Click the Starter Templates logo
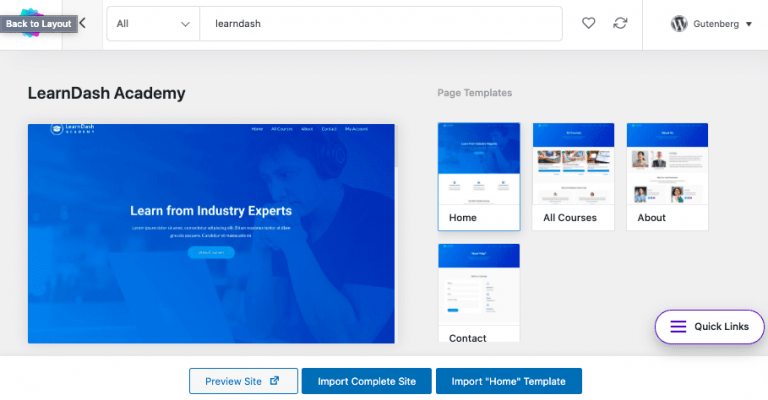768x400 pixels. click(31, 23)
